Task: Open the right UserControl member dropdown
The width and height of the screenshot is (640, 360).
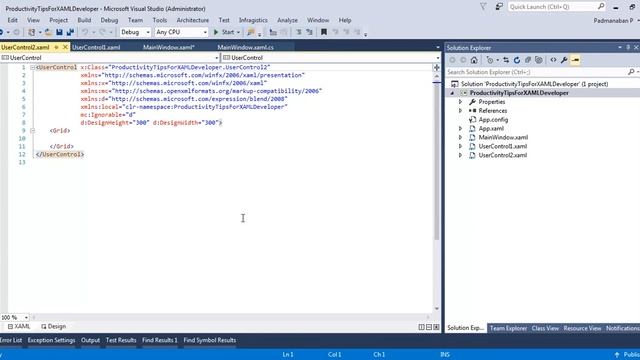Action: (x=438, y=58)
